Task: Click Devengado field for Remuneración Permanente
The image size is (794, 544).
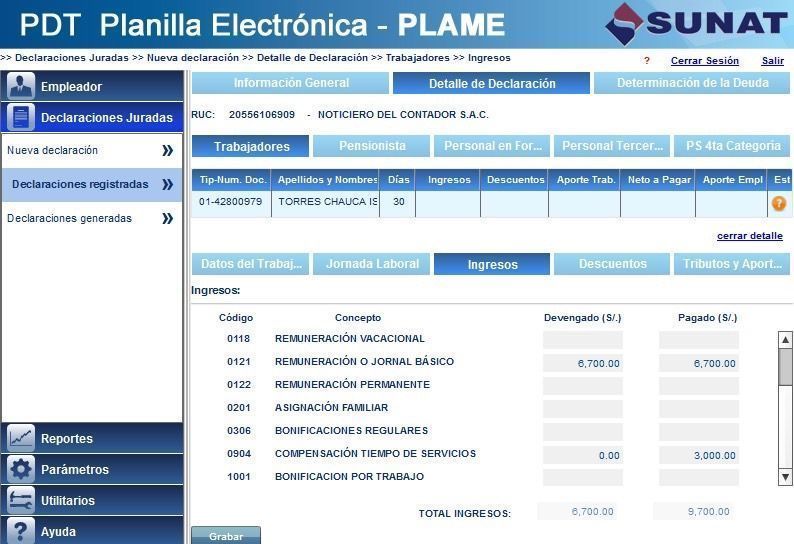Action: click(582, 386)
